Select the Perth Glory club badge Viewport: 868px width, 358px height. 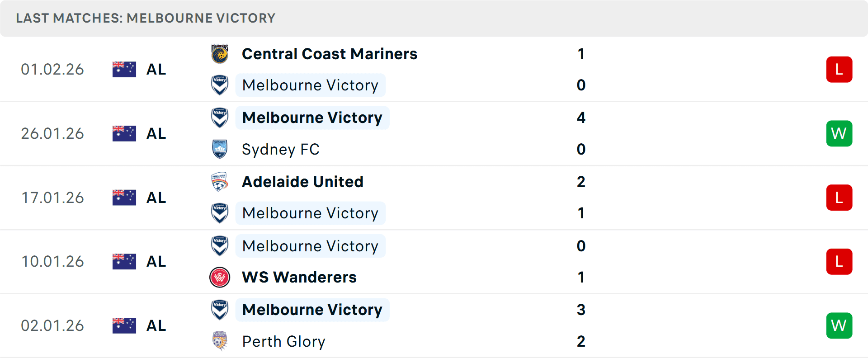coord(220,341)
